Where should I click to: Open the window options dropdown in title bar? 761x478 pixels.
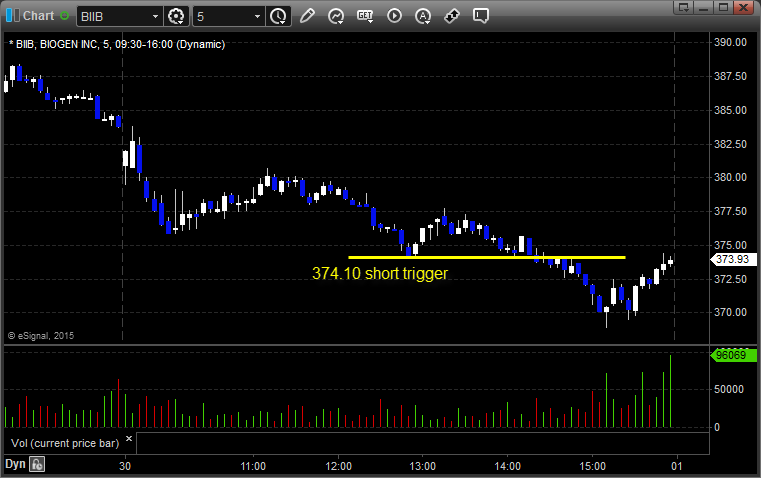click(x=684, y=7)
